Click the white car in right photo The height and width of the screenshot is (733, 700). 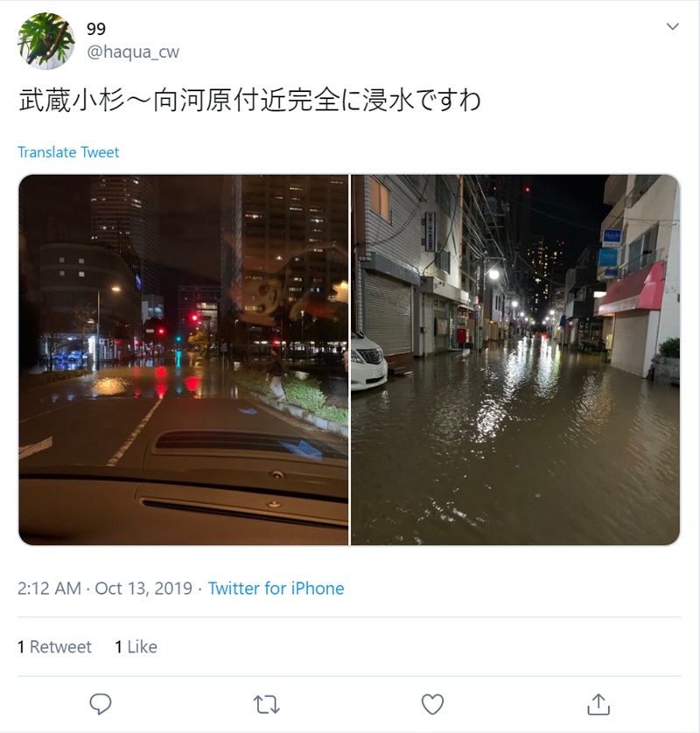click(368, 361)
